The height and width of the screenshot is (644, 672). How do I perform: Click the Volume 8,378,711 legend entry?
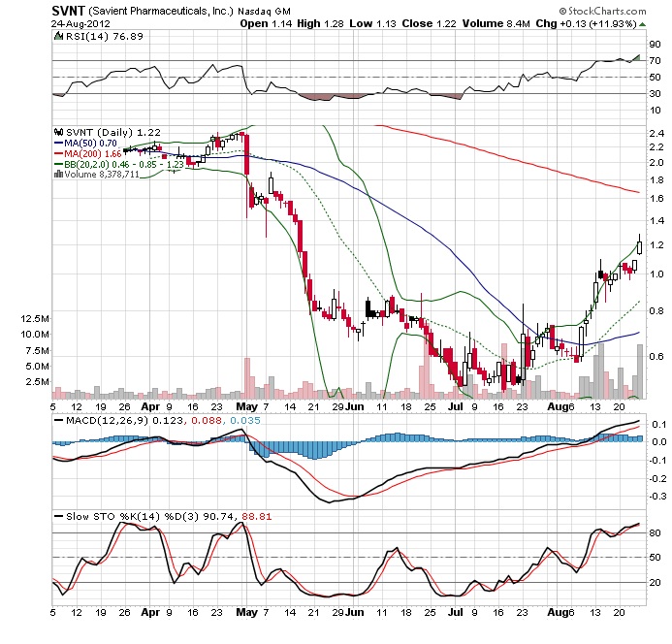click(x=102, y=174)
